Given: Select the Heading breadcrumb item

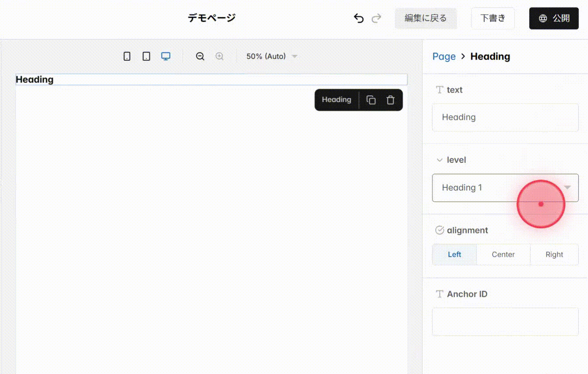Looking at the screenshot, I should coord(490,56).
